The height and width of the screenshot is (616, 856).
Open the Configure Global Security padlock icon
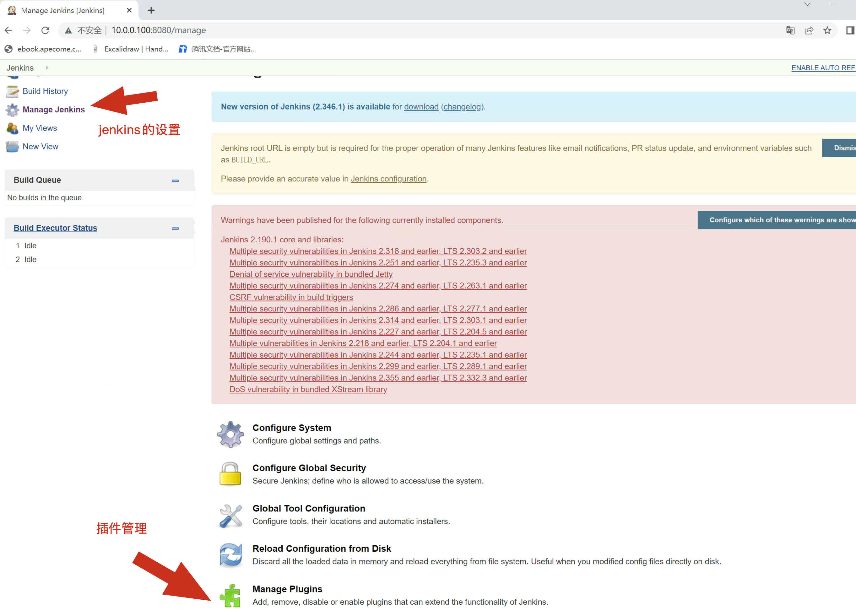[x=230, y=474]
